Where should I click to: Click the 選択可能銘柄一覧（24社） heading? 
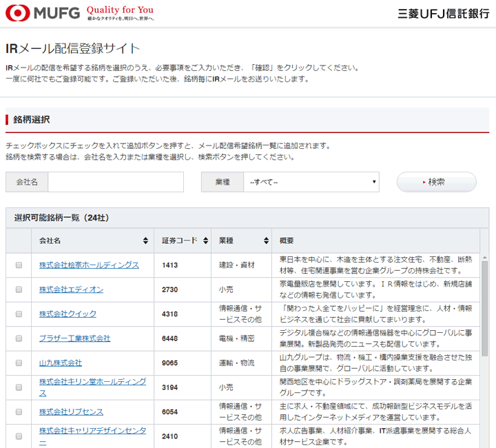[x=61, y=218]
